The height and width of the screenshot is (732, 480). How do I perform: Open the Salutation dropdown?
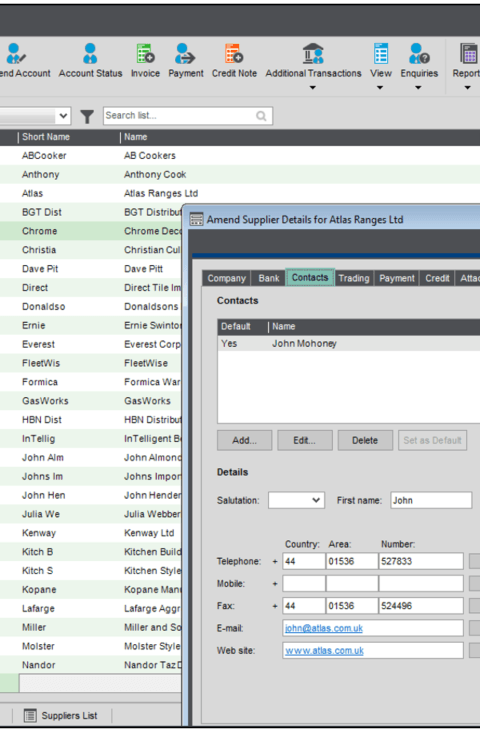click(296, 500)
